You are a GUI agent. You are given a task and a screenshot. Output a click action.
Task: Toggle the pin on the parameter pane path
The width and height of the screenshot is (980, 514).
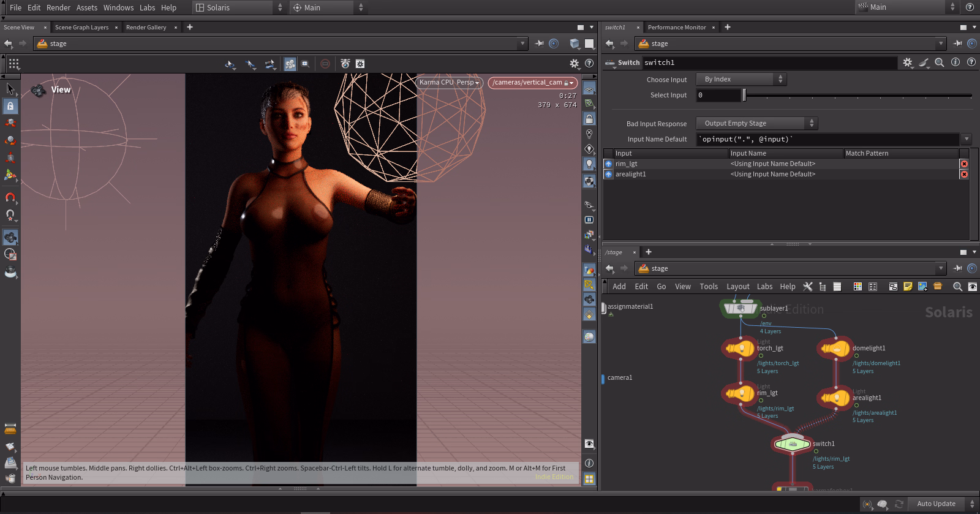[958, 43]
